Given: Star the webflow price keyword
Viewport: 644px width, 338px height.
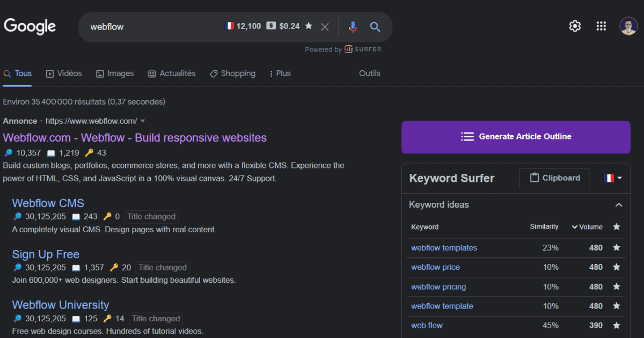Looking at the screenshot, I should [617, 267].
